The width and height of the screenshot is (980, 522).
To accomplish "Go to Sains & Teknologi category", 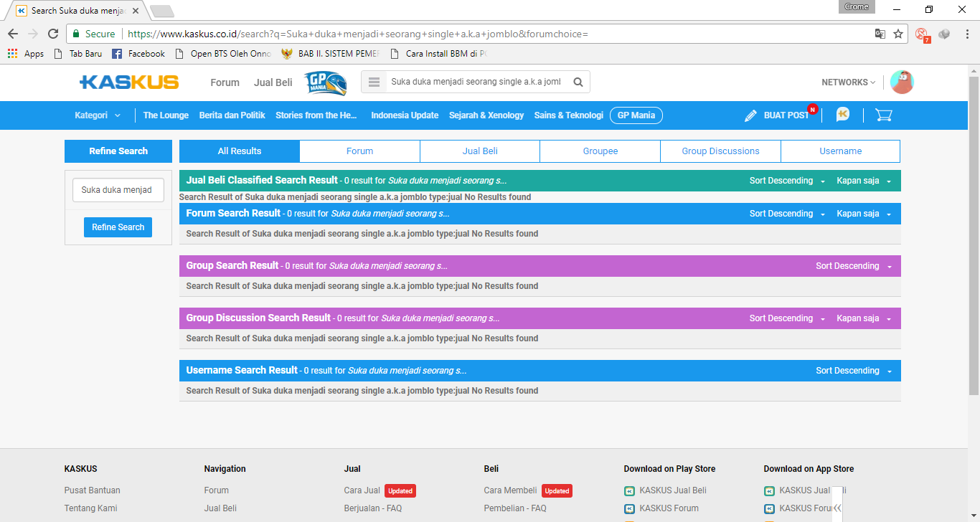I will (x=569, y=115).
